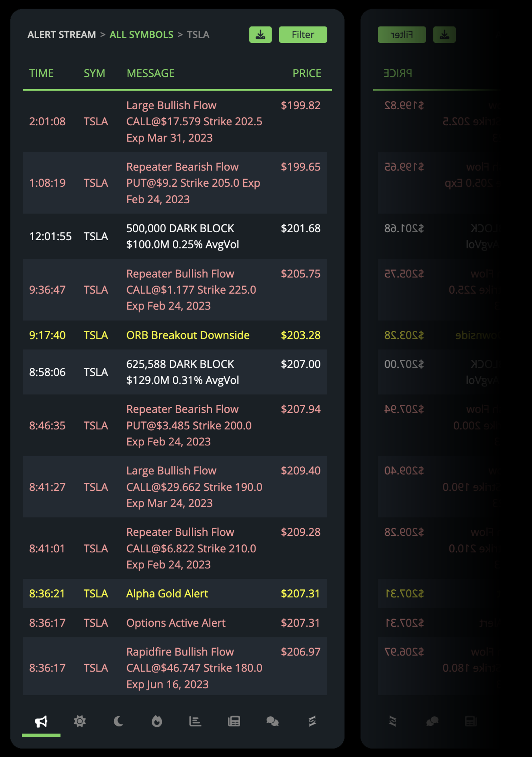532x757 pixels.
Task: Open the Alpha Gold Alert row
Action: (x=167, y=593)
